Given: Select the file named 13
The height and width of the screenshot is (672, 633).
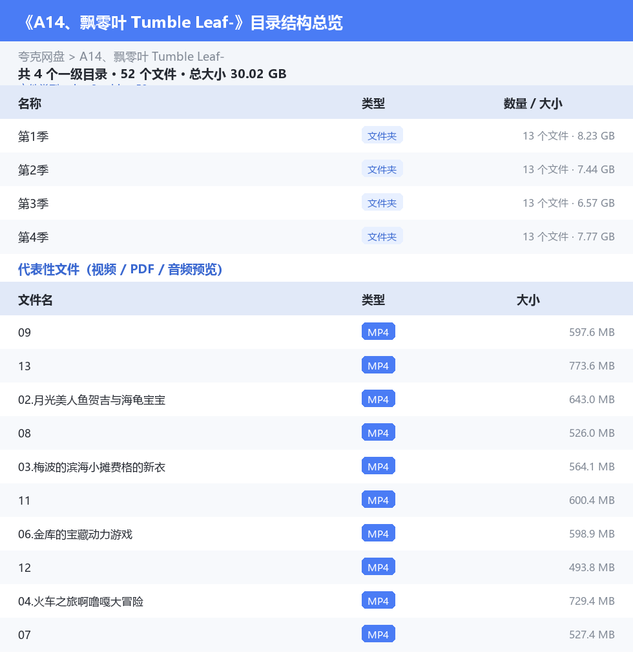Looking at the screenshot, I should point(25,366).
